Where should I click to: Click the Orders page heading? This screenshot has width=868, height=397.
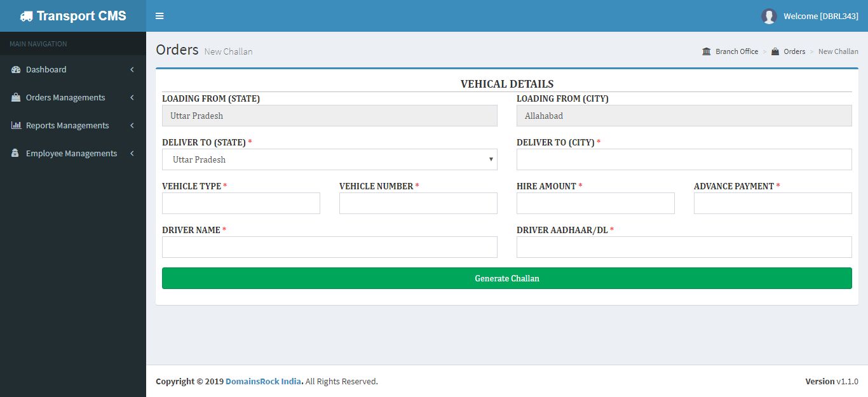click(x=177, y=50)
